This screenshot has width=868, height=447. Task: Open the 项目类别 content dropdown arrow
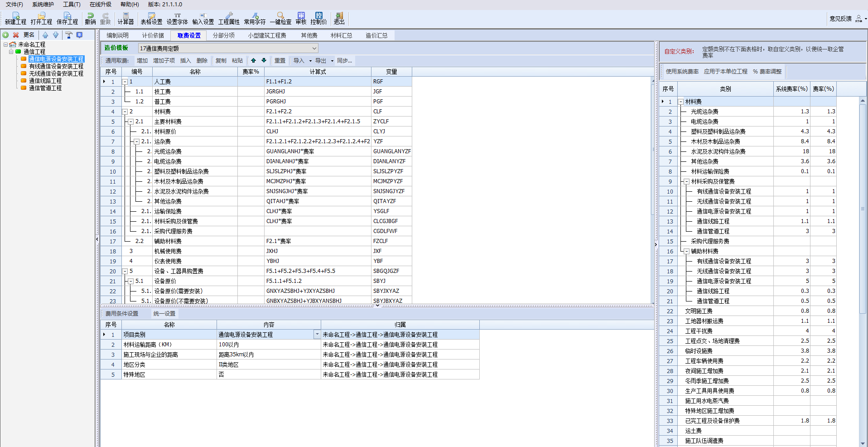(x=317, y=335)
